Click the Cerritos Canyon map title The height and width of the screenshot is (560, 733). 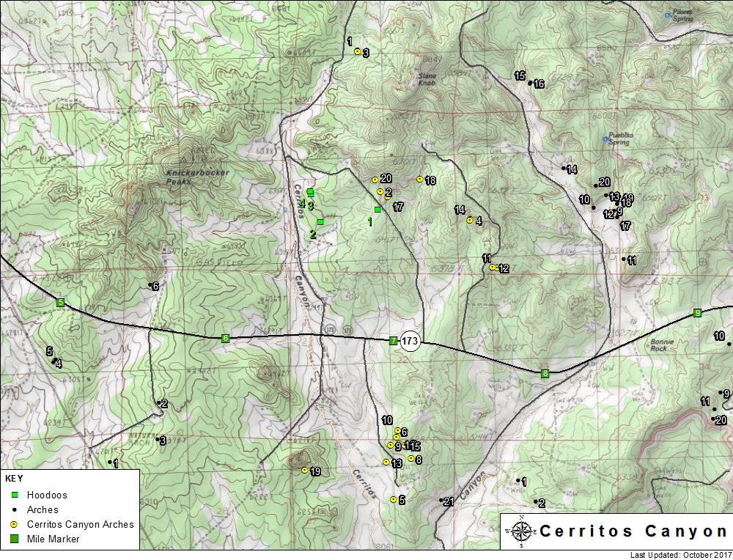click(x=633, y=531)
